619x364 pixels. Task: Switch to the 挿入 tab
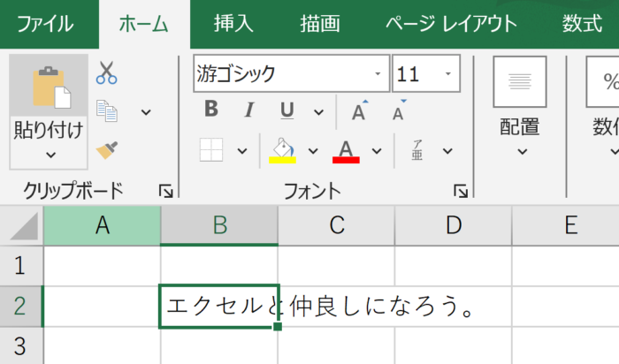(x=233, y=24)
